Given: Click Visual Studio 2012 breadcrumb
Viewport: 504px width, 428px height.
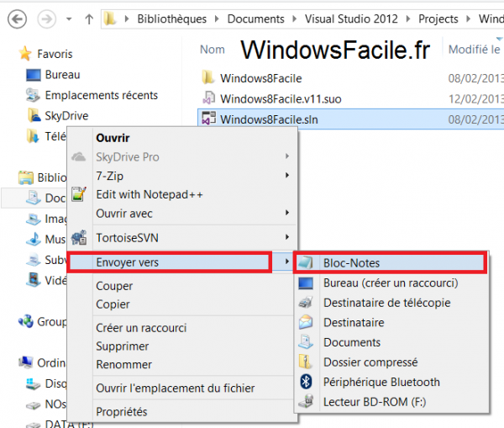Looking at the screenshot, I should tap(351, 19).
